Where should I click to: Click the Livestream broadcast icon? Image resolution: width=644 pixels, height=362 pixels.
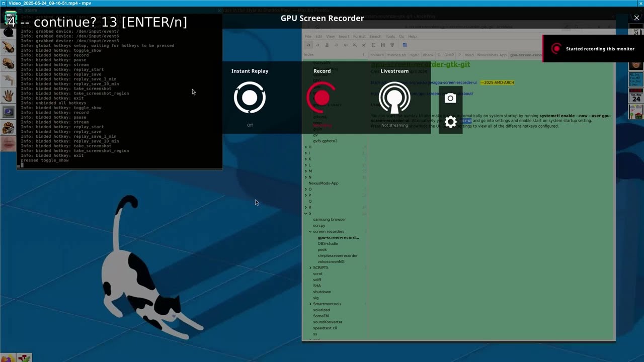394,98
